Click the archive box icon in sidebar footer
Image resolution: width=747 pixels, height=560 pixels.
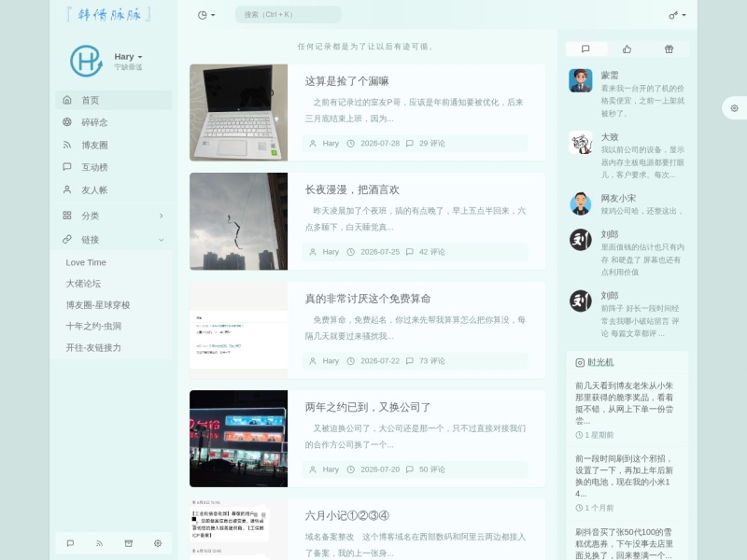[129, 543]
